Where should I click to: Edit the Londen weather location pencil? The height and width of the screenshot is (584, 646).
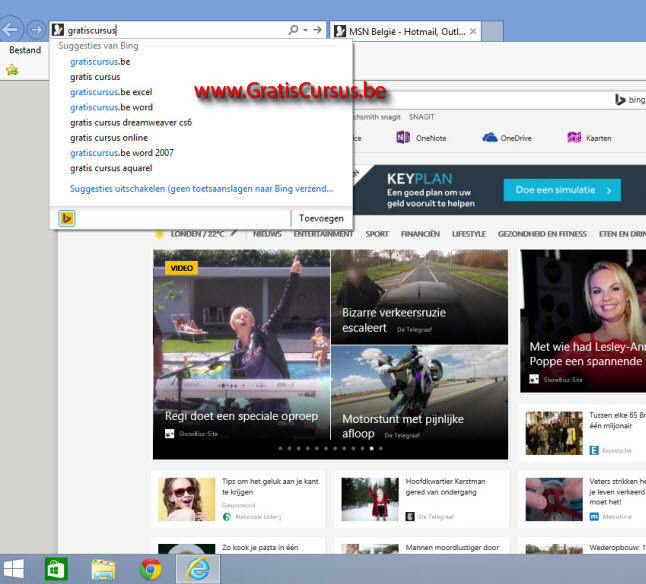coord(234,234)
